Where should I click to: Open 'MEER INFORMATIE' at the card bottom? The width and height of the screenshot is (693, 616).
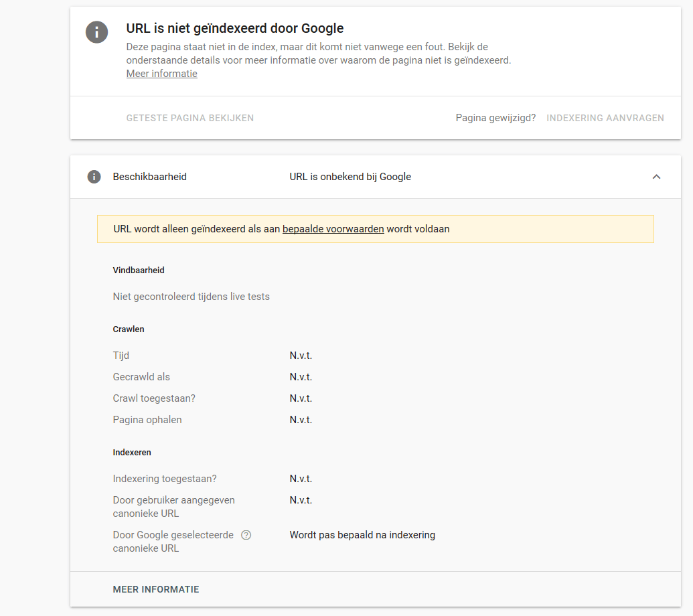click(x=156, y=589)
